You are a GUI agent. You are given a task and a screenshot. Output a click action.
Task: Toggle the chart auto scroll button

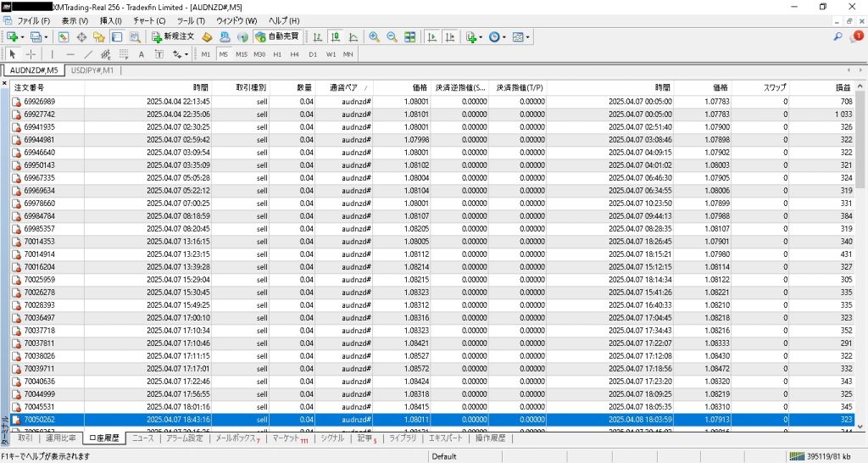pyautogui.click(x=431, y=37)
